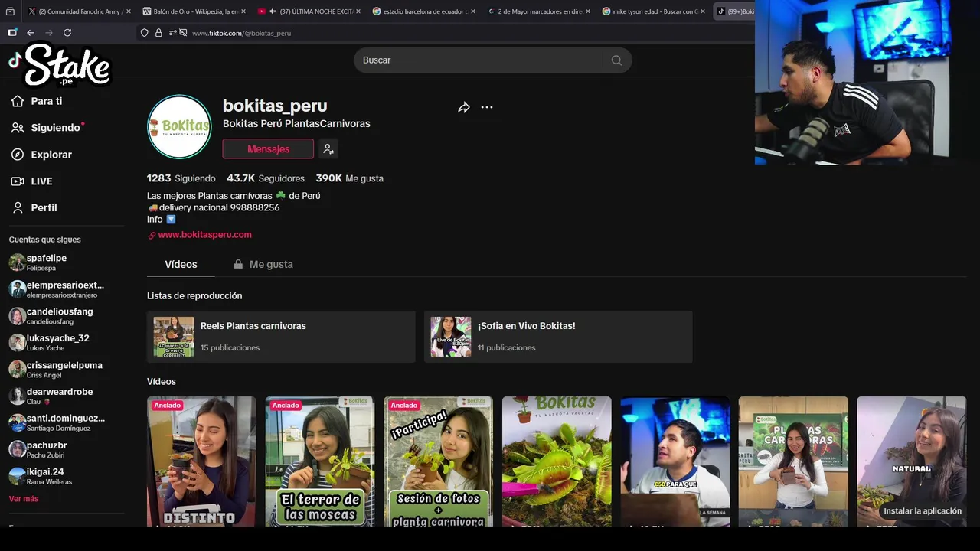
Task: Open ¡Sofia en Vivo Bokitas! playlist
Action: (x=558, y=337)
